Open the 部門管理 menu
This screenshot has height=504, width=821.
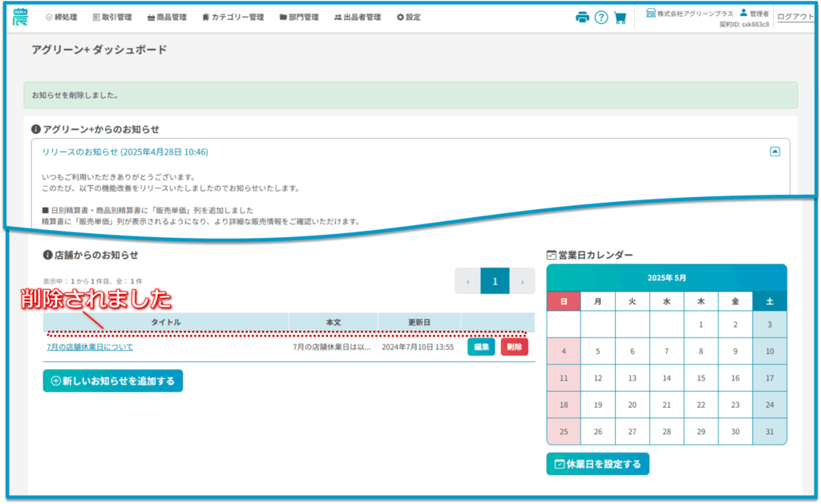point(299,18)
